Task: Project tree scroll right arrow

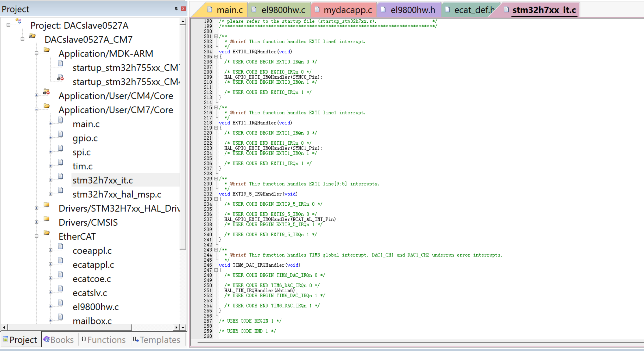Action: tap(177, 327)
